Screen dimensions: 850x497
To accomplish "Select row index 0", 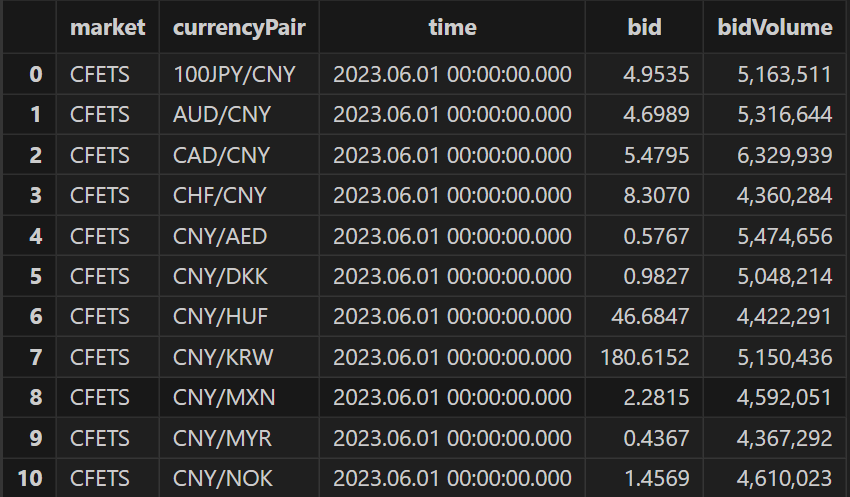I will [36, 74].
